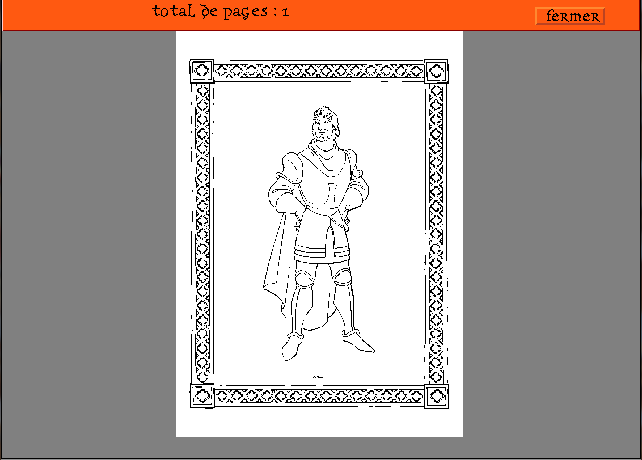Click the knight's shoe on the left
This screenshot has width=642, height=460.
(x=292, y=346)
